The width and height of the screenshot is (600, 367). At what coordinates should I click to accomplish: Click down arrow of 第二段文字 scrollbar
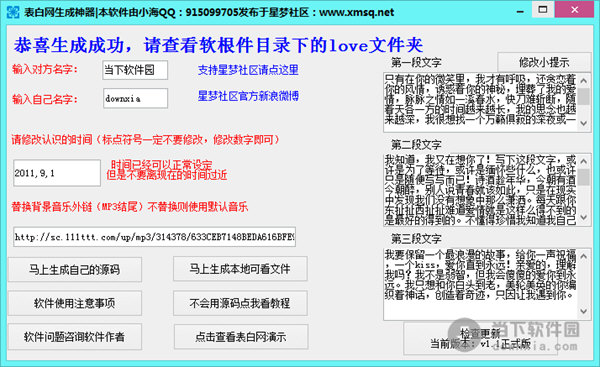pyautogui.click(x=584, y=217)
